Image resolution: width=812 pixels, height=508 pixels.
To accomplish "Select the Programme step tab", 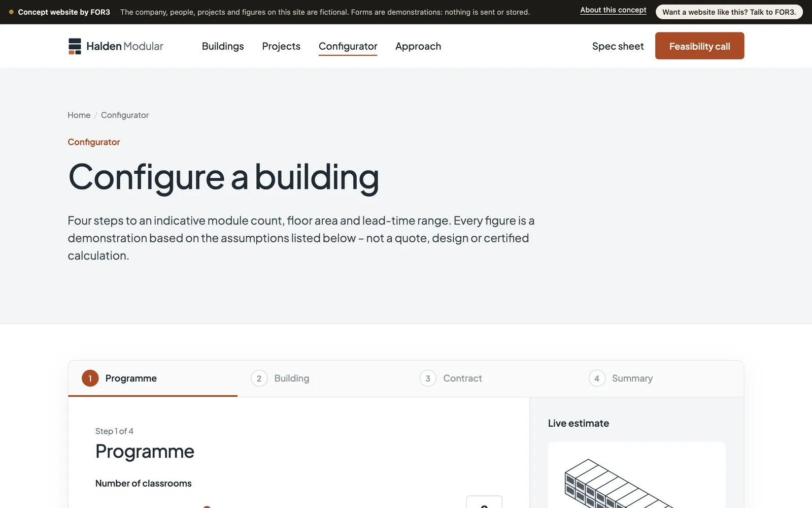I will 153,378.
